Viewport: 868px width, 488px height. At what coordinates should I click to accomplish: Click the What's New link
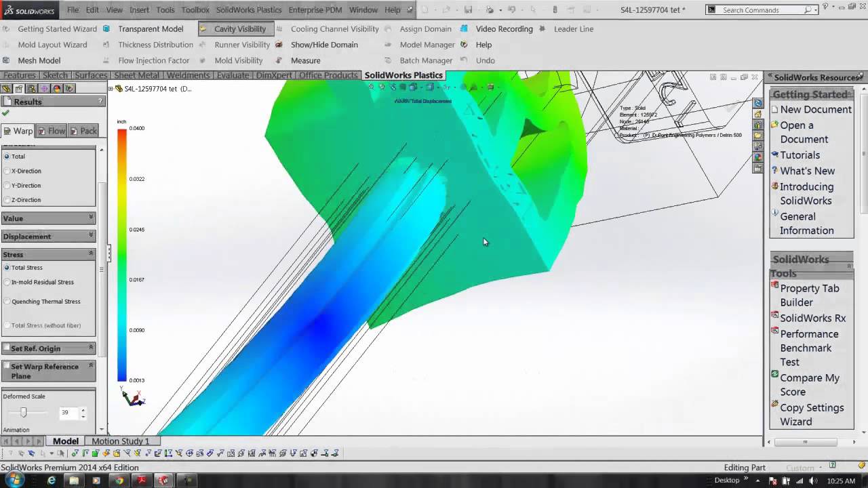pyautogui.click(x=807, y=171)
